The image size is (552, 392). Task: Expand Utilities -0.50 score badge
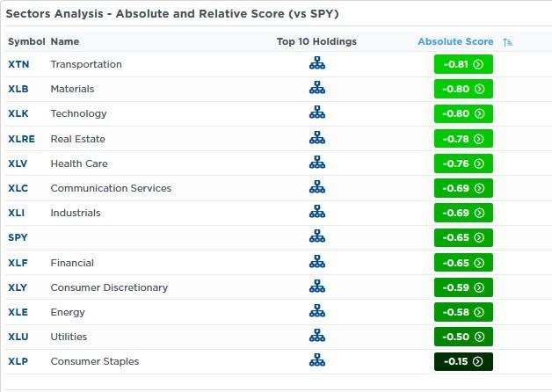click(x=463, y=337)
